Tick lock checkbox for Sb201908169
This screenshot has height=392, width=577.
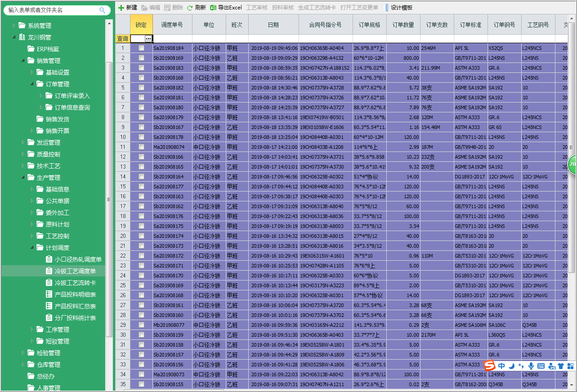pos(141,58)
